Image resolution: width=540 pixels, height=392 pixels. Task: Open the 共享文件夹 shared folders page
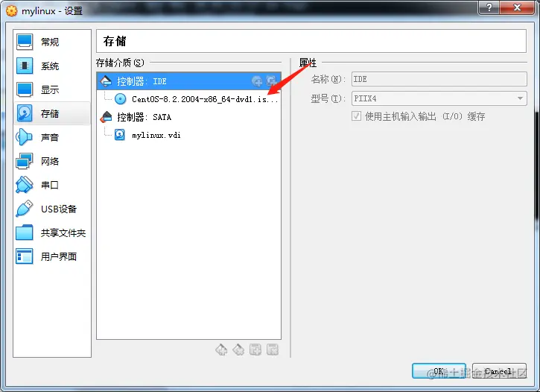pyautogui.click(x=52, y=233)
